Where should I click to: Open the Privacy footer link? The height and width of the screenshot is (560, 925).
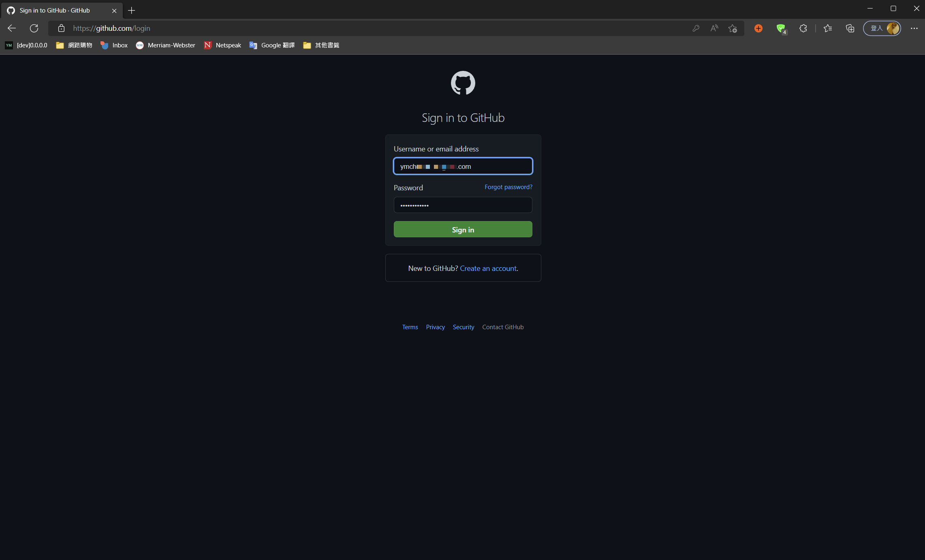435,327
